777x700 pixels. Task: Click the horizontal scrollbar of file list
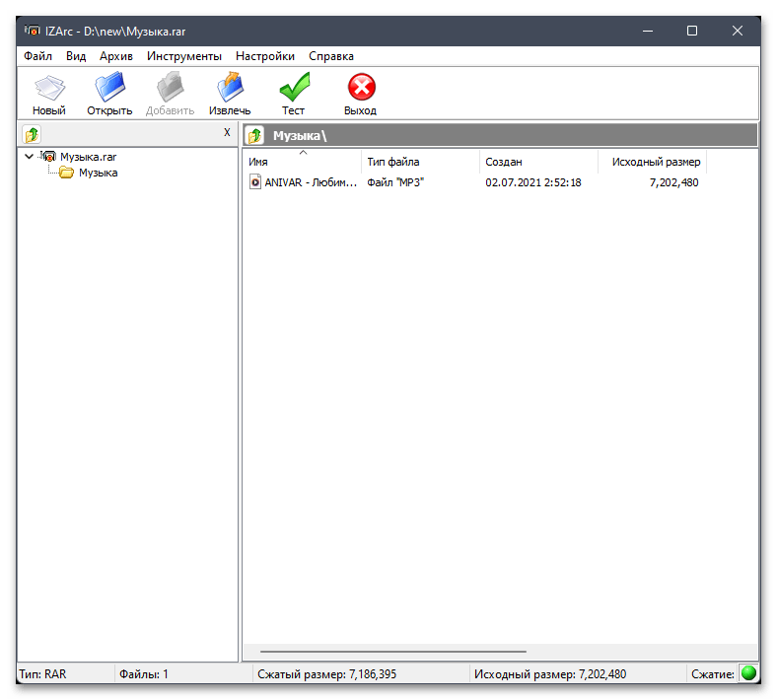[x=393, y=652]
